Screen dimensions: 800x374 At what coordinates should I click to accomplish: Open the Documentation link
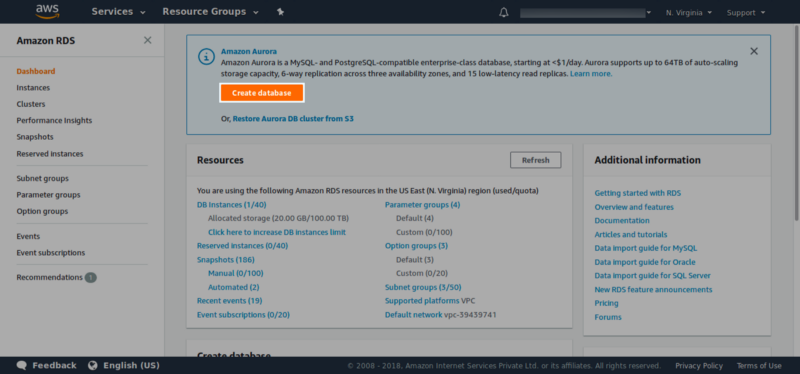click(x=622, y=220)
